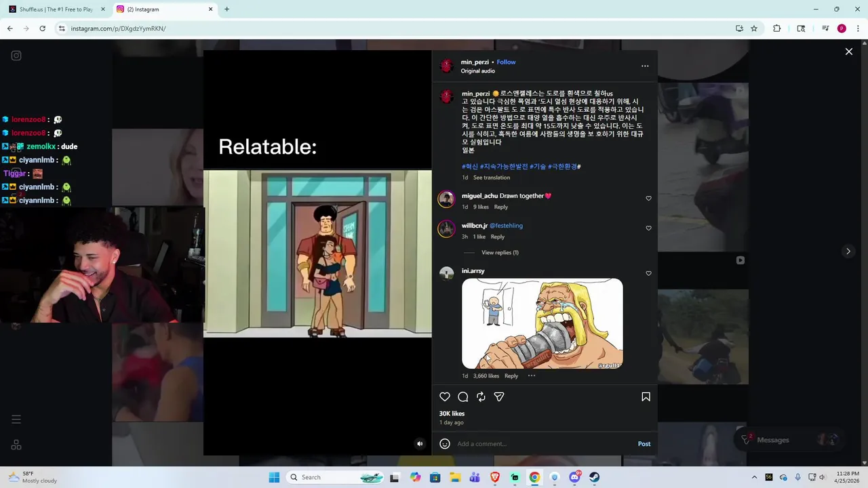Image resolution: width=868 pixels, height=488 pixels.
Task: Open the meme image in ini.arrsy's comment
Action: [x=542, y=323]
